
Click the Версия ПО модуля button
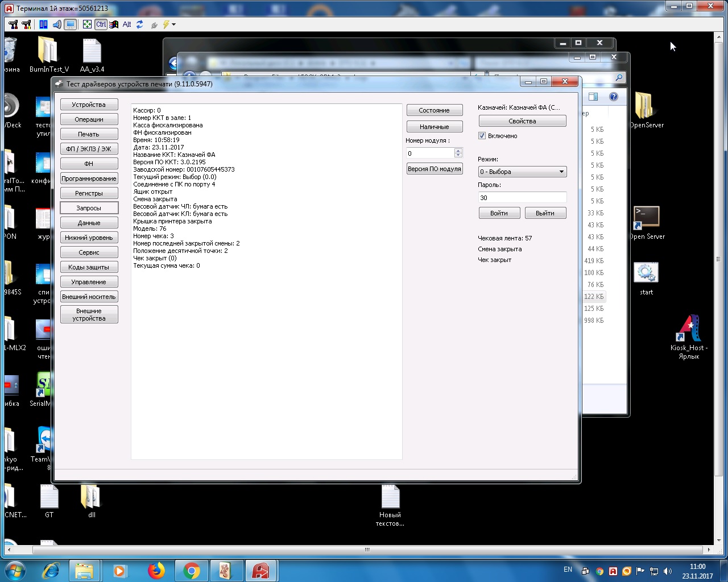pyautogui.click(x=435, y=169)
